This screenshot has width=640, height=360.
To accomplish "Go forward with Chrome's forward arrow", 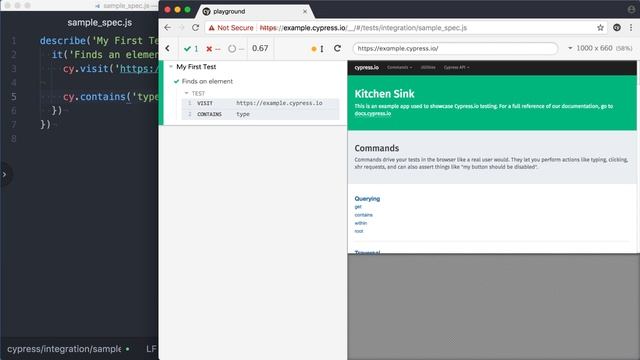I will coord(182,28).
